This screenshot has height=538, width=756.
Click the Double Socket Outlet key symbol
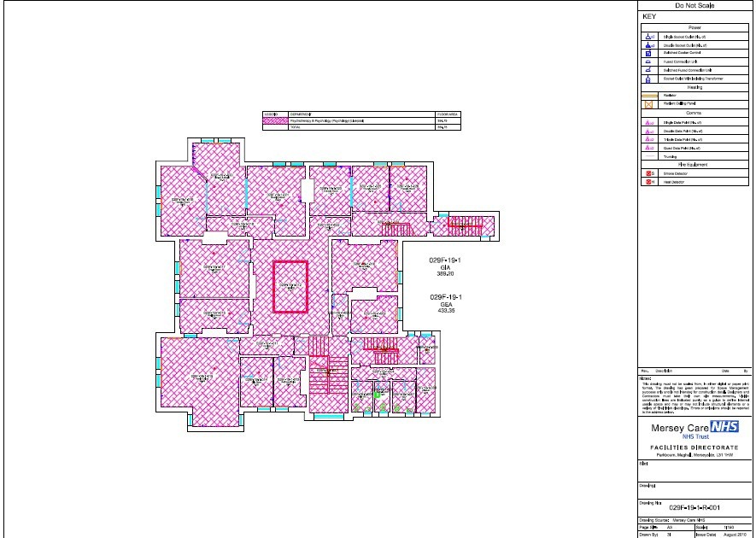[647, 45]
